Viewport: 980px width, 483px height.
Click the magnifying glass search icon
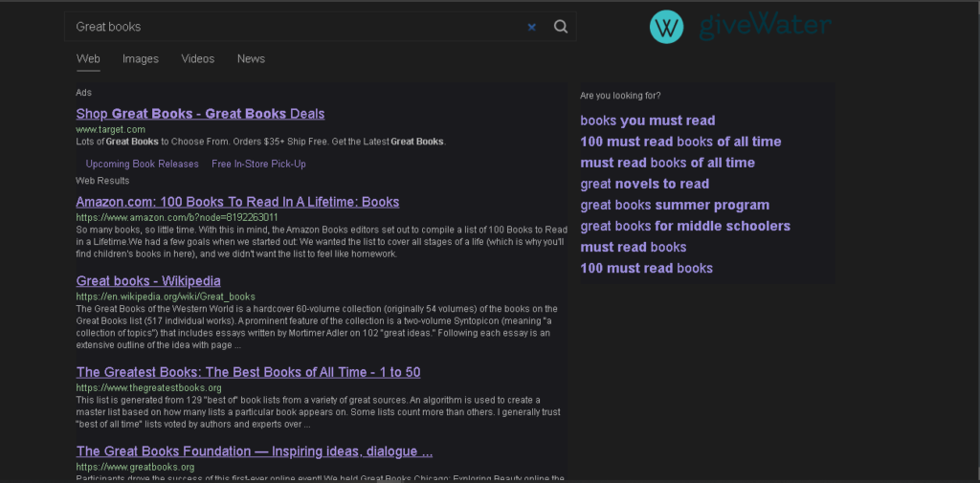[561, 26]
